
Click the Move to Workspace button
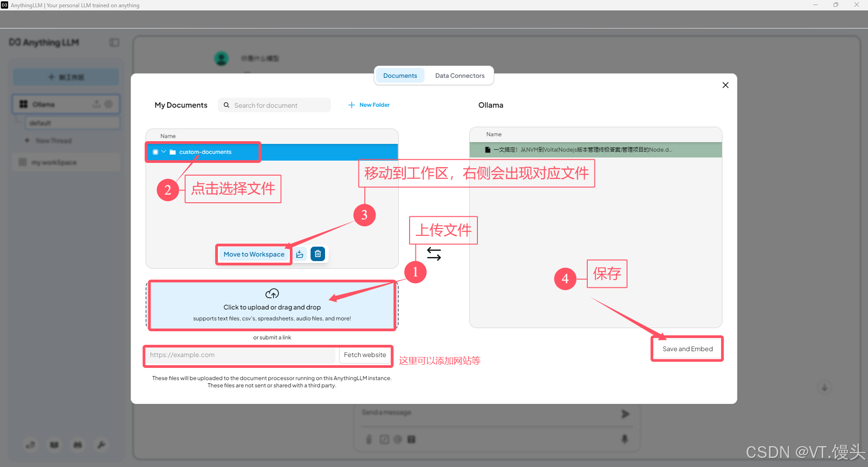(254, 254)
